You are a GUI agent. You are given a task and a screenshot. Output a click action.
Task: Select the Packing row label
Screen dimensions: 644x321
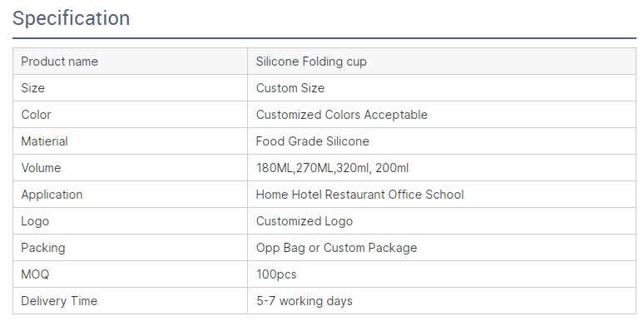[x=43, y=248]
